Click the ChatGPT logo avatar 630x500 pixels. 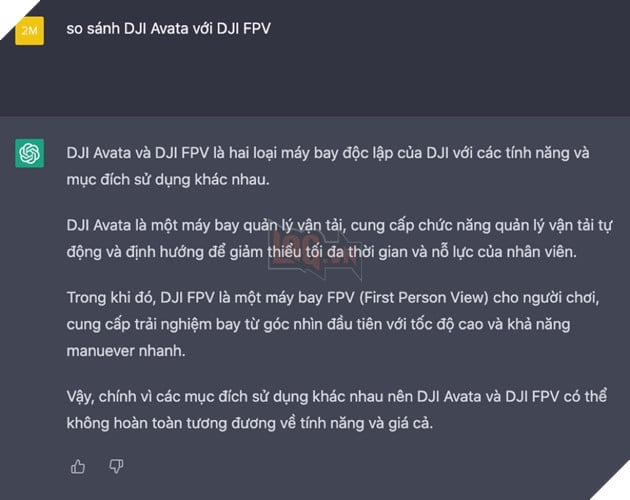point(30,152)
